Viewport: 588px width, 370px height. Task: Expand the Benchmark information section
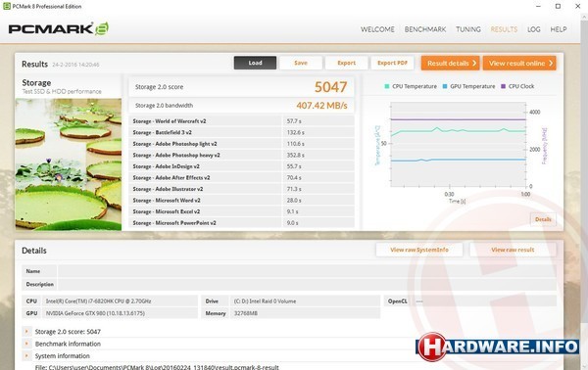click(x=26, y=344)
